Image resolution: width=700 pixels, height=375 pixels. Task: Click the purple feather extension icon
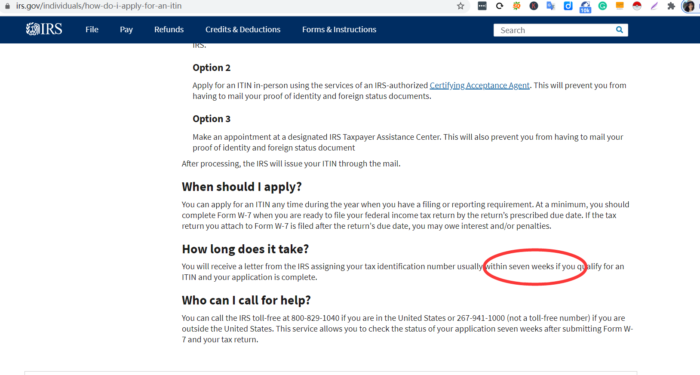coord(654,6)
